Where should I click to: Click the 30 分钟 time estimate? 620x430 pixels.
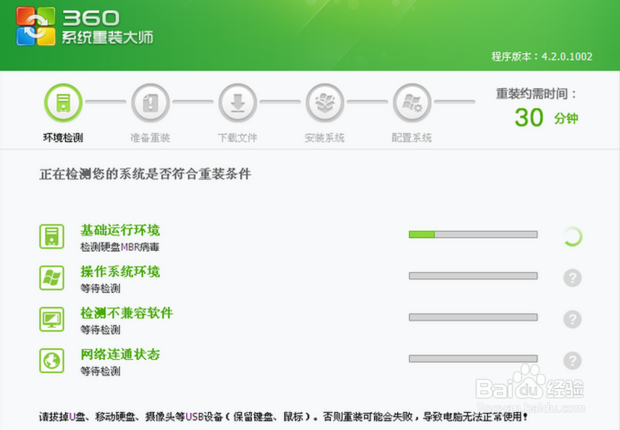[x=546, y=118]
